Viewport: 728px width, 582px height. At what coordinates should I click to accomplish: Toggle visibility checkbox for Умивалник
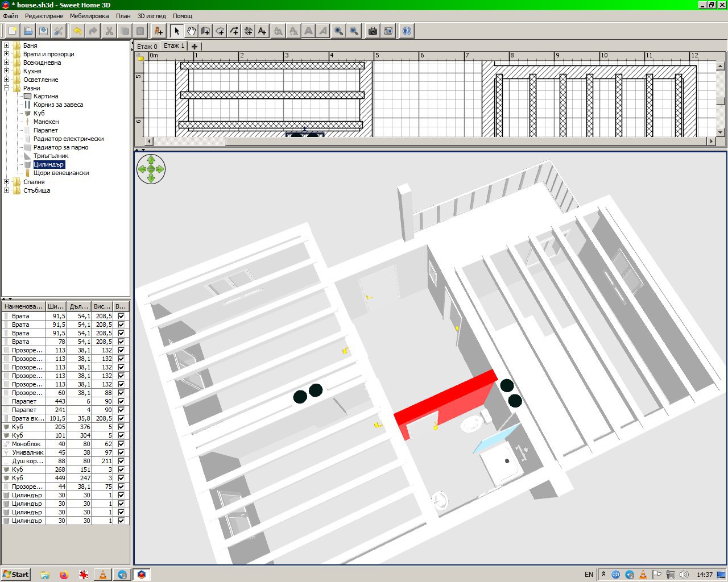pyautogui.click(x=121, y=452)
